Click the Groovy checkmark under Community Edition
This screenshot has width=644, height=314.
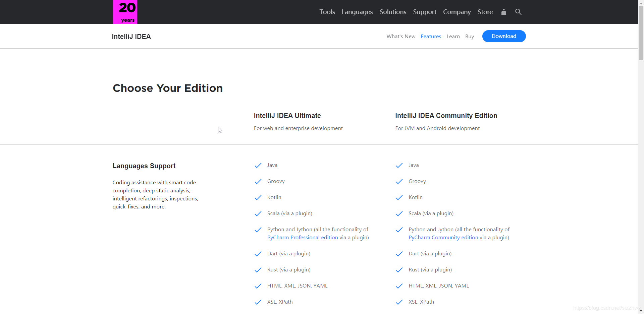[x=399, y=181]
